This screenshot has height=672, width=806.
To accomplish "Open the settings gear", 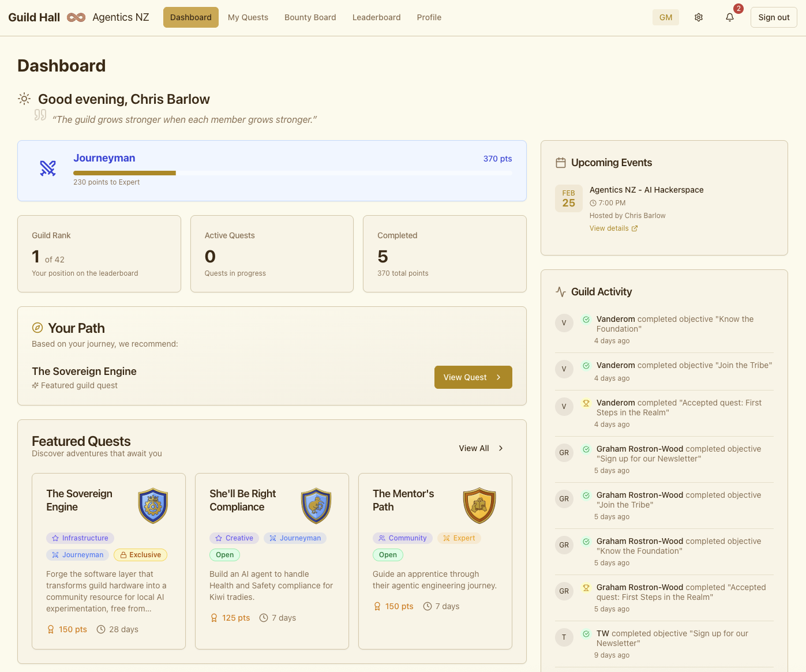I will coord(699,17).
